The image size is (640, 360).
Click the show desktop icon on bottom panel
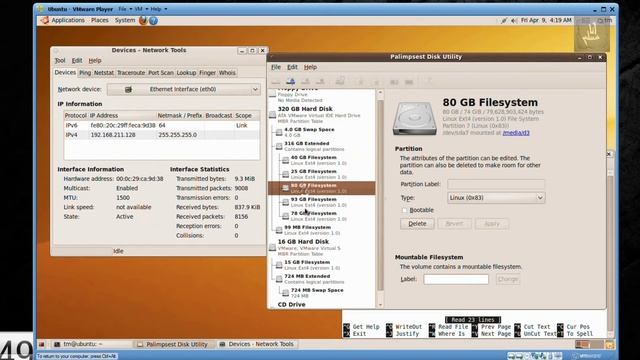pyautogui.click(x=42, y=344)
